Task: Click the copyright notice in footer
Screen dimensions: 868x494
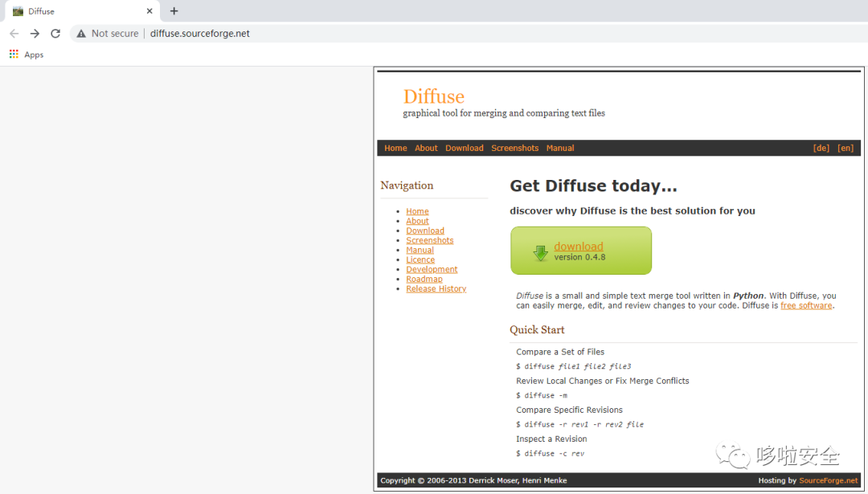Action: 473,480
